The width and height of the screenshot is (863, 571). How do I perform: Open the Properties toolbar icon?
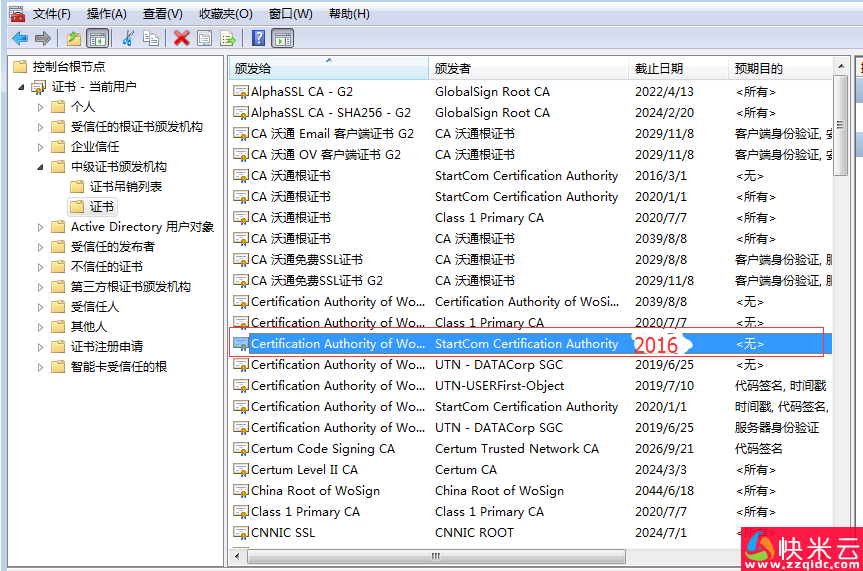tap(204, 39)
